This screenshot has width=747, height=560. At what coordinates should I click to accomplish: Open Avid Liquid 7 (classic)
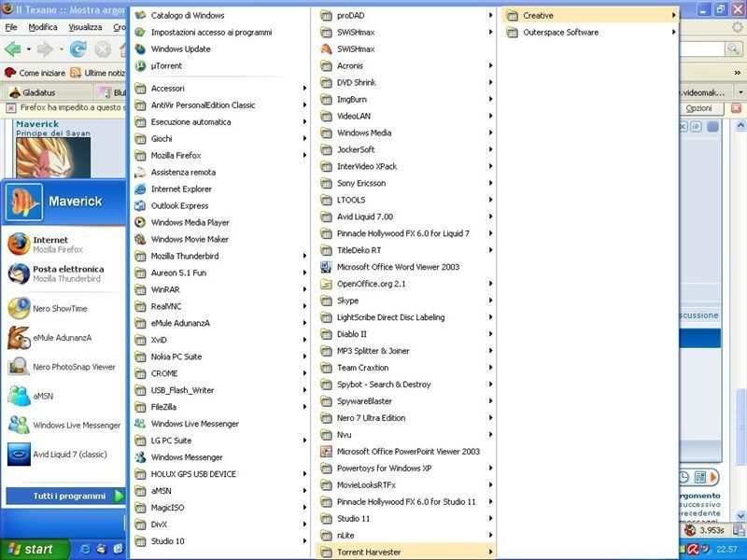coord(63,455)
